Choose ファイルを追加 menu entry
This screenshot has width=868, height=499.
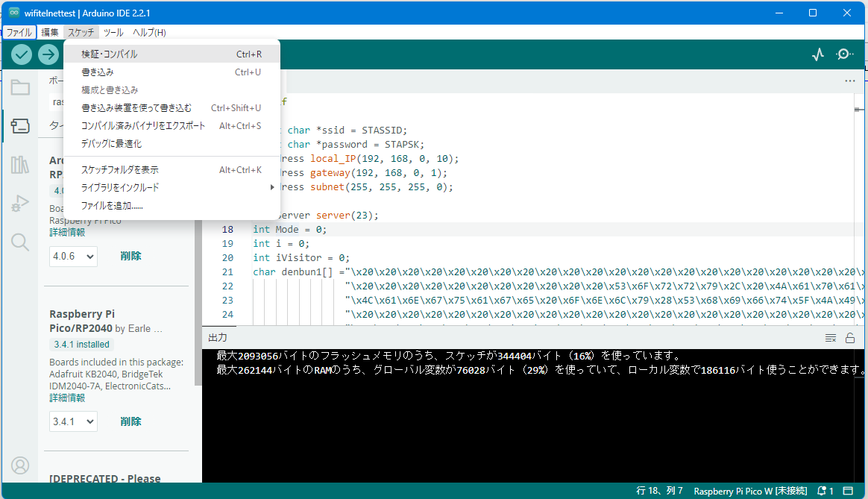(x=172, y=205)
